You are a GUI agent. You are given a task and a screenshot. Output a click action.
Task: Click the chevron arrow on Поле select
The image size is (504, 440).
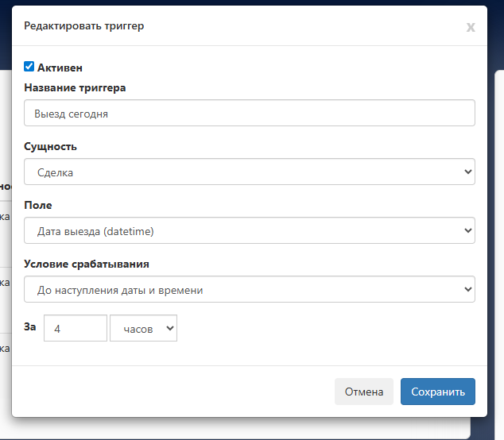click(x=467, y=230)
